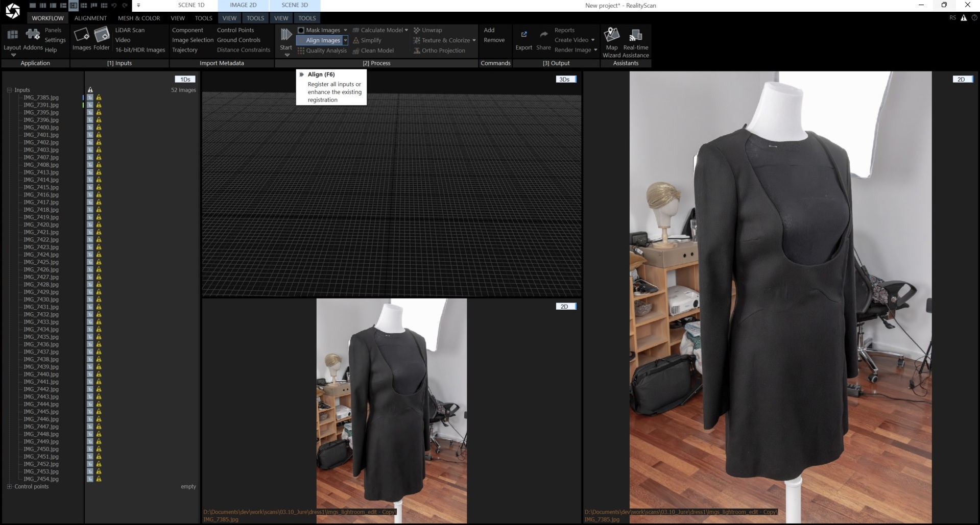Expand the Calculate Model dropdown

[x=406, y=30]
